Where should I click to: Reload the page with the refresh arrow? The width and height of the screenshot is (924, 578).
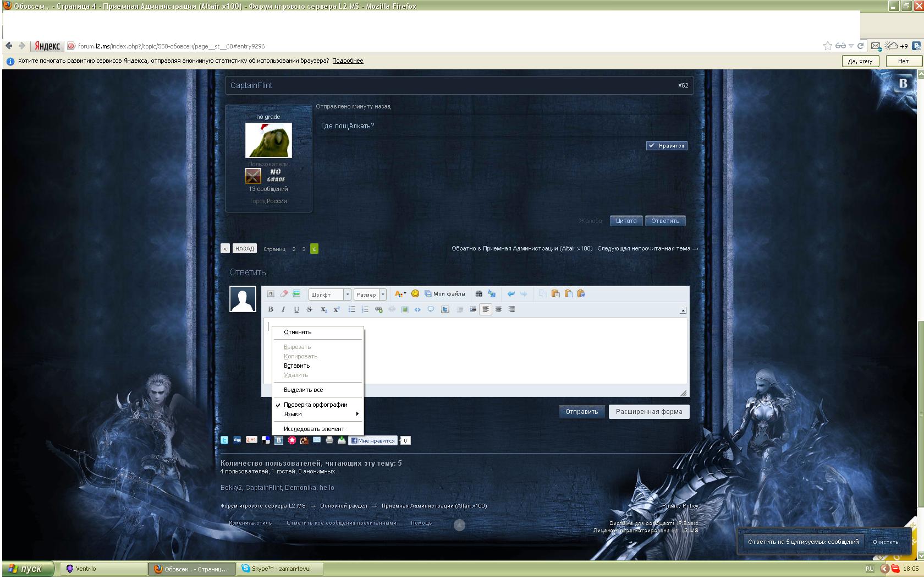(861, 46)
